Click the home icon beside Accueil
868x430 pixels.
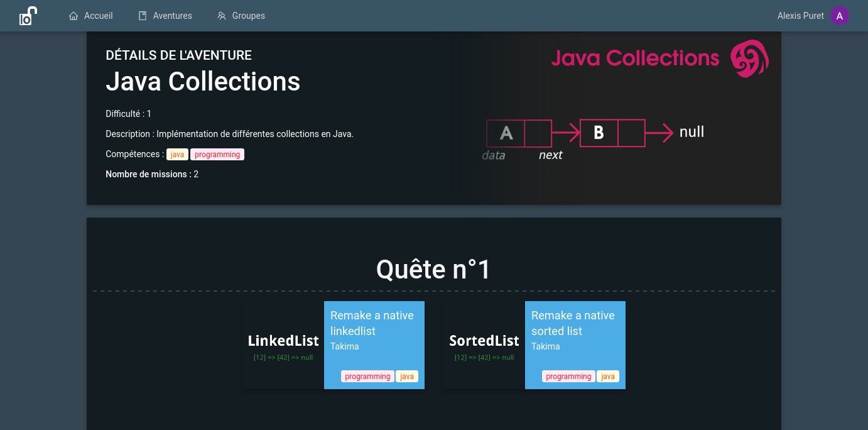(x=73, y=16)
